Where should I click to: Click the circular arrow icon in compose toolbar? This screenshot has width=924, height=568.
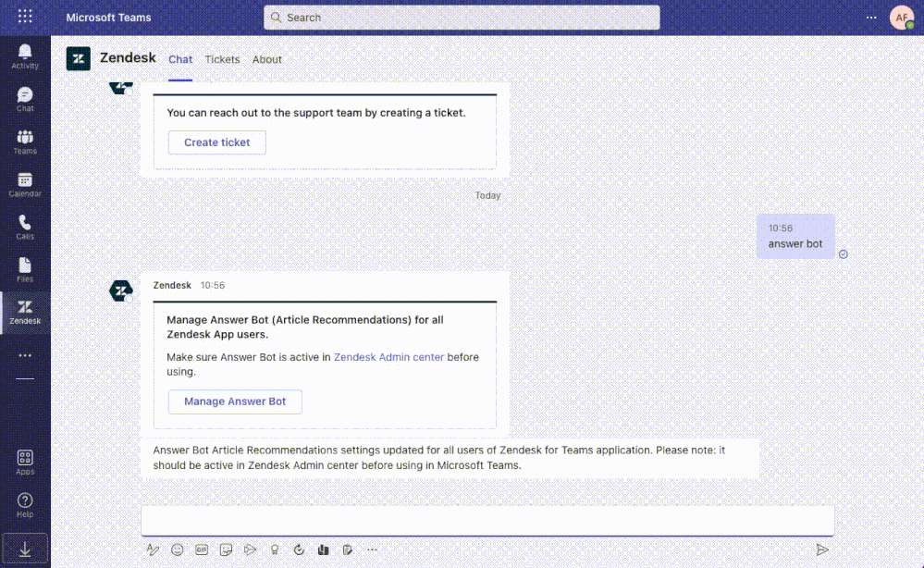point(299,549)
